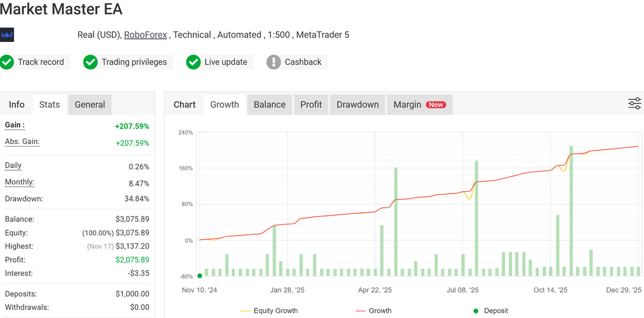
Task: Click the Trading privileges check icon
Action: 90,62
